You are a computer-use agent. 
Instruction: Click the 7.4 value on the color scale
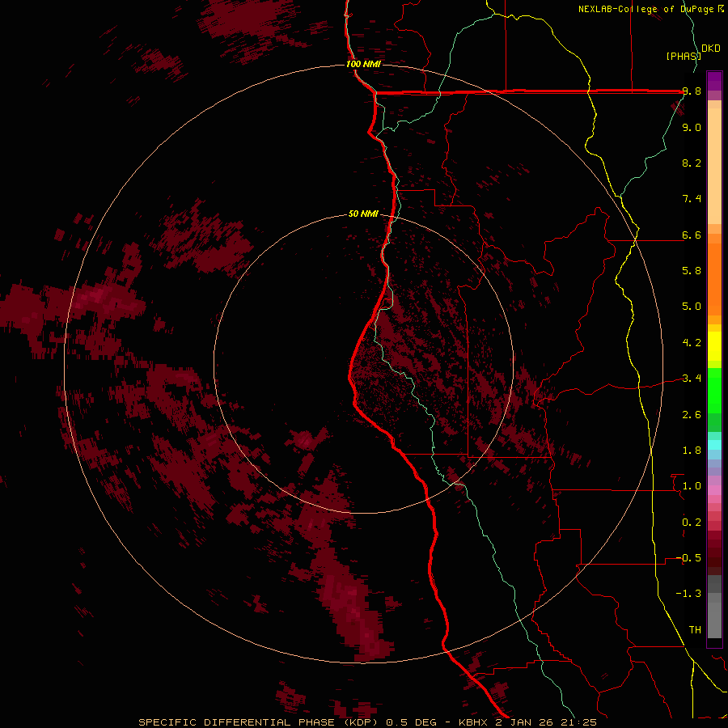coord(692,199)
